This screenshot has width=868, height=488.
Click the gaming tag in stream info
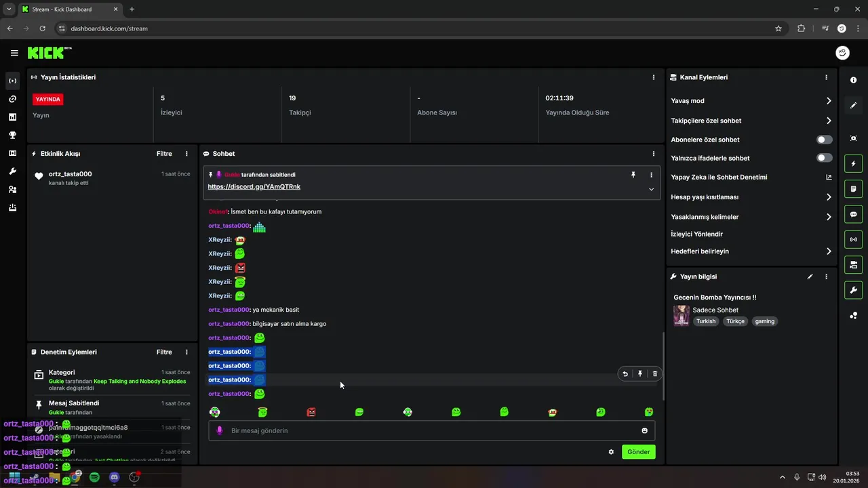[x=764, y=321]
